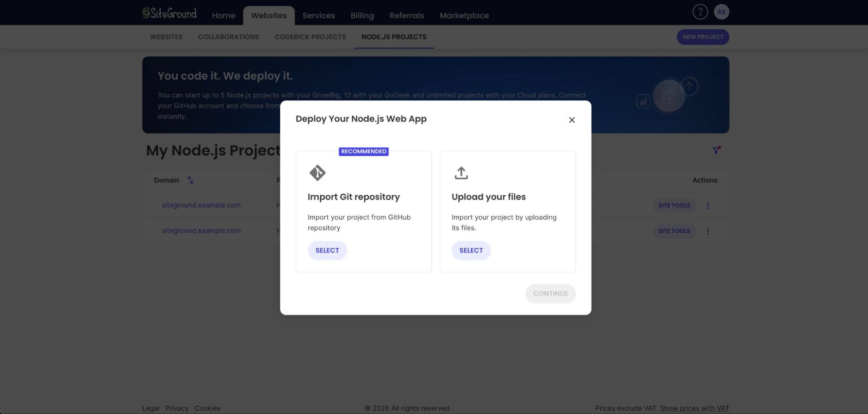Open the Services nav item
Viewport: 868px width, 414px height.
point(318,16)
